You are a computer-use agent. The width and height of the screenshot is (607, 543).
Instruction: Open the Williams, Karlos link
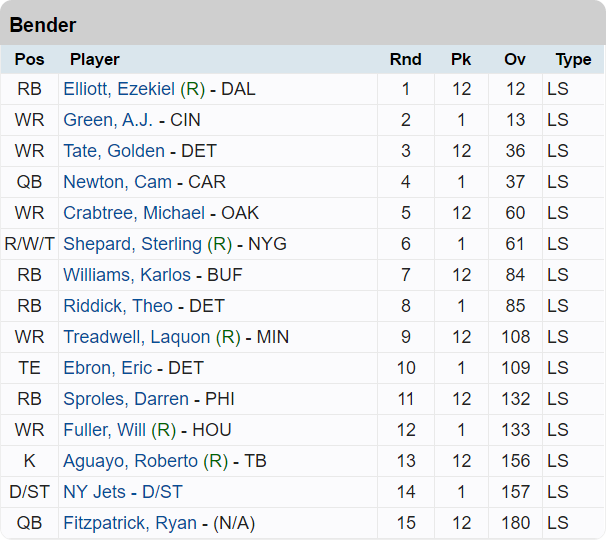[126, 275]
